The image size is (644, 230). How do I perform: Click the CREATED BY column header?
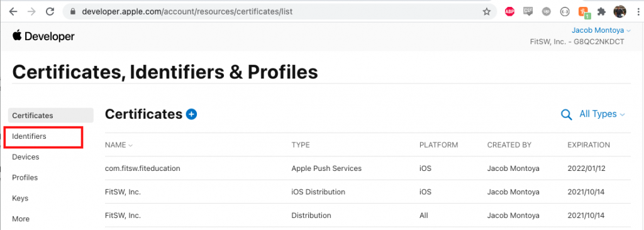(x=509, y=145)
